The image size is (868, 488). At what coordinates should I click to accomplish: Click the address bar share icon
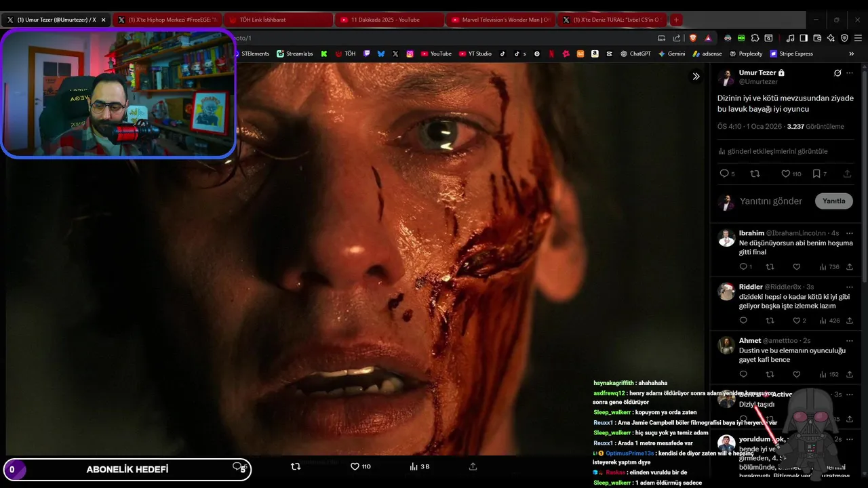[676, 38]
